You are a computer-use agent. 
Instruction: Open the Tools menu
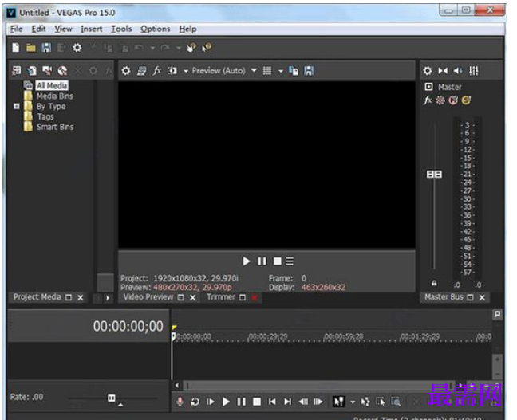click(121, 29)
